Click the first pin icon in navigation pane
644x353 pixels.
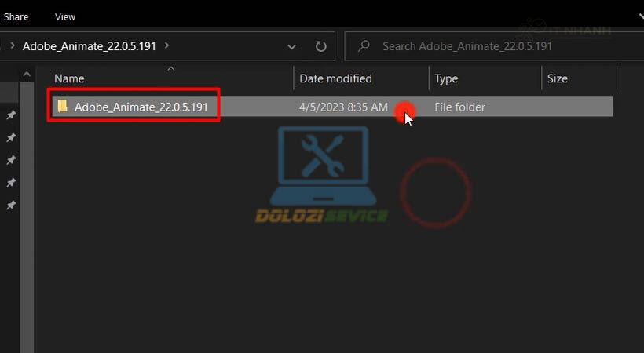[11, 115]
